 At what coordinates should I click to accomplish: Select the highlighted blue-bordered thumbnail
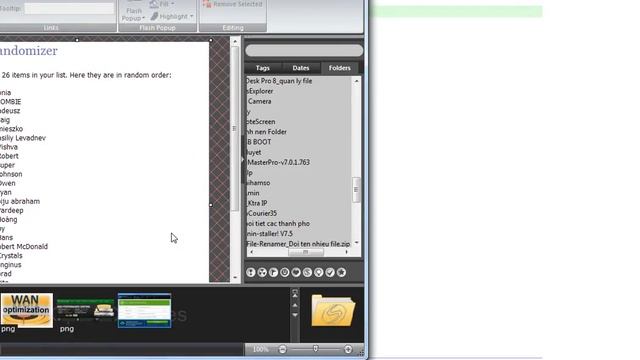click(144, 311)
